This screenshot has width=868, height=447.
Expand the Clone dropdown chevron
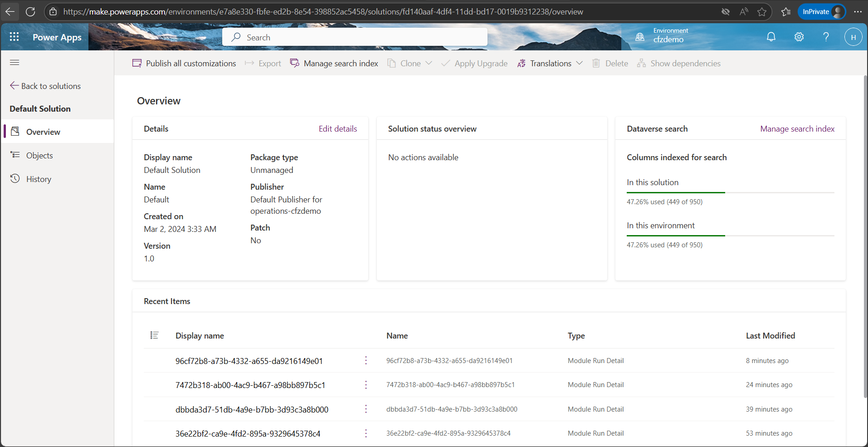point(429,64)
